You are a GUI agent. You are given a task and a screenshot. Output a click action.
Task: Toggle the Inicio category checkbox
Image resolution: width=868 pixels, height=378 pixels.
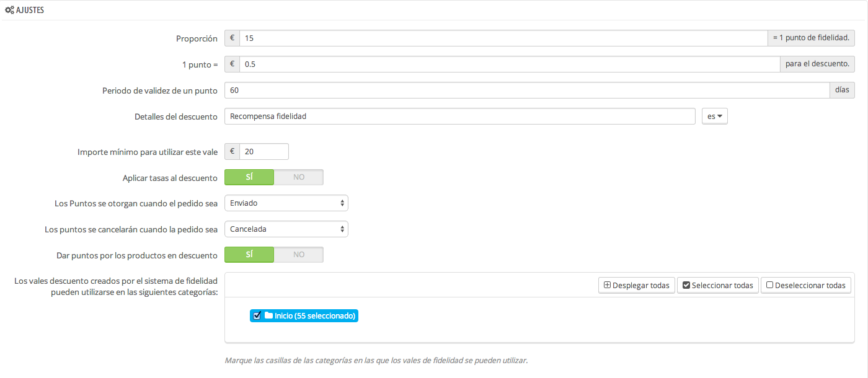click(x=257, y=315)
